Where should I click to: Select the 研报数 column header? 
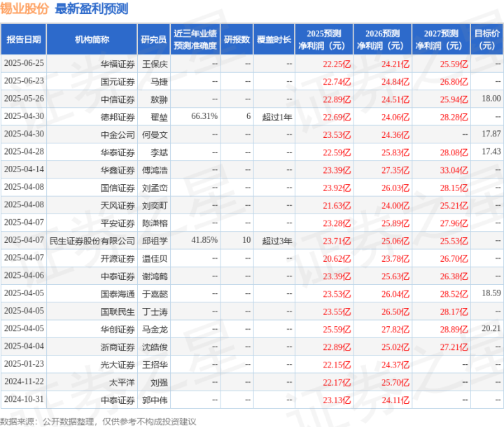tap(237, 39)
